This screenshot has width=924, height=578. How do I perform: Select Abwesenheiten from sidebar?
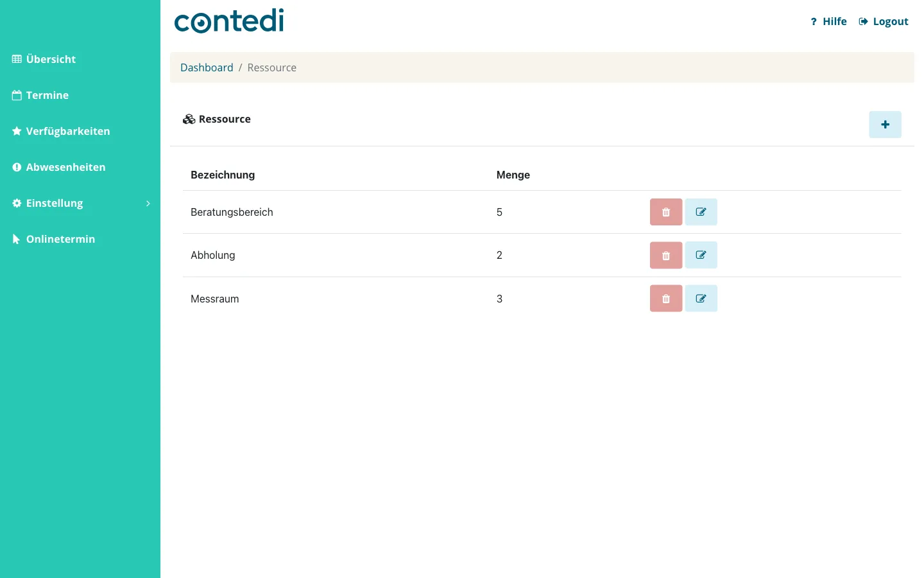click(x=58, y=167)
